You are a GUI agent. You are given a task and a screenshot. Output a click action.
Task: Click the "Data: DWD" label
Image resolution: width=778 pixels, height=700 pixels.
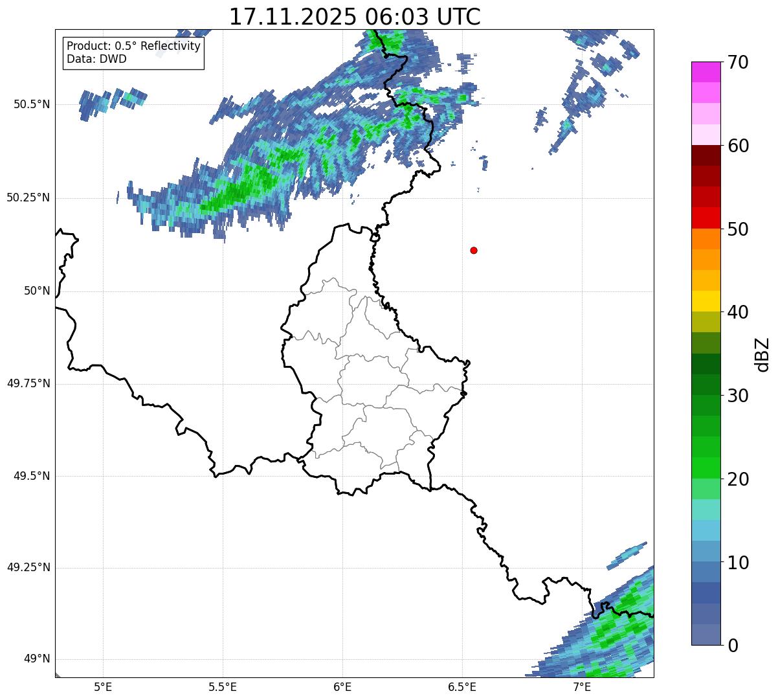96,59
